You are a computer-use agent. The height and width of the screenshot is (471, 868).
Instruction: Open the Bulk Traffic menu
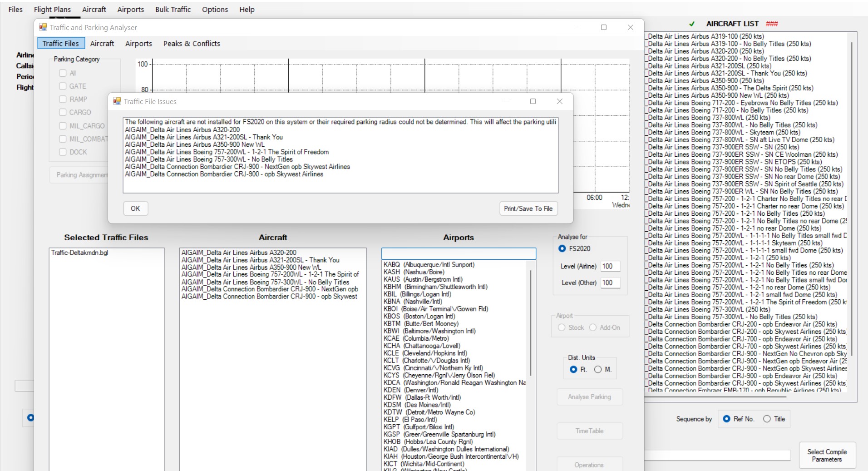coord(173,10)
